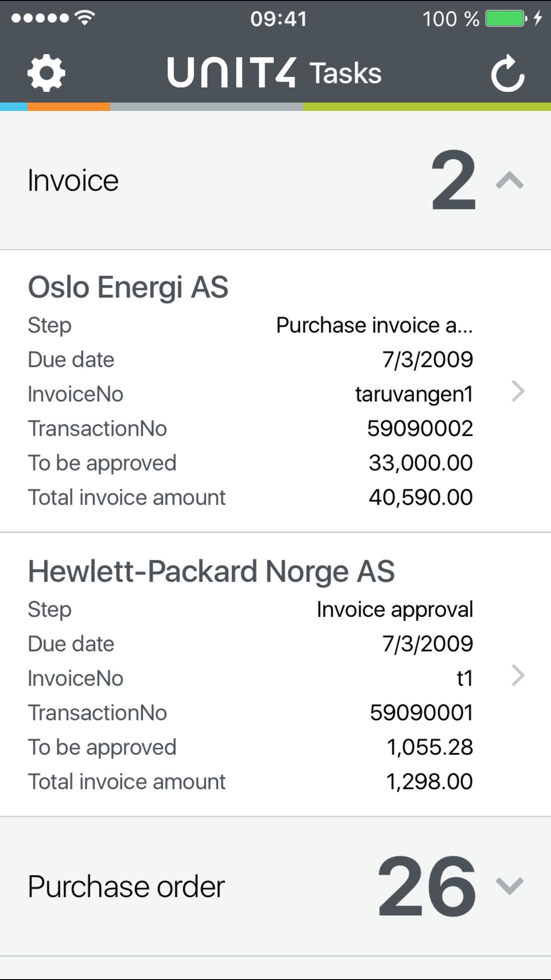Select the Hewlett-Packard Norge AS title

point(211,571)
